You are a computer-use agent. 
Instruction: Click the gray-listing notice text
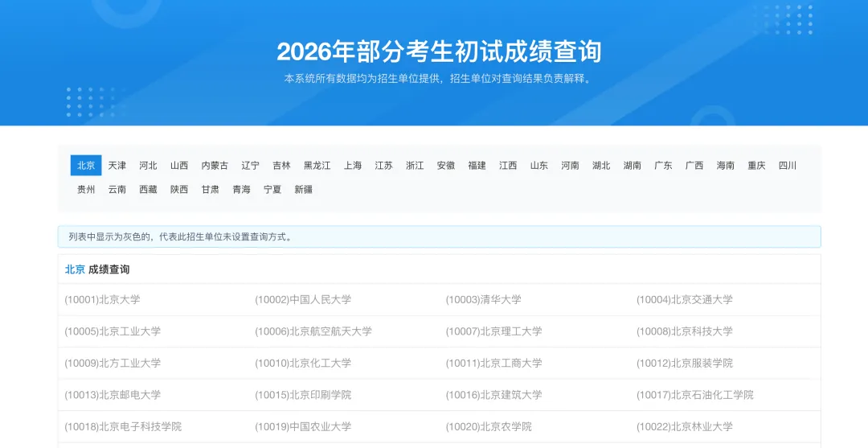(x=180, y=237)
